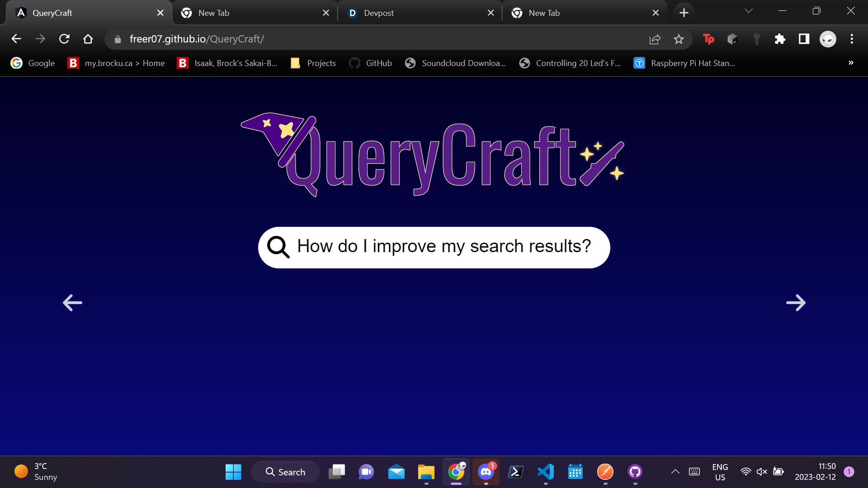Toggle the browser side panel

pyautogui.click(x=804, y=39)
